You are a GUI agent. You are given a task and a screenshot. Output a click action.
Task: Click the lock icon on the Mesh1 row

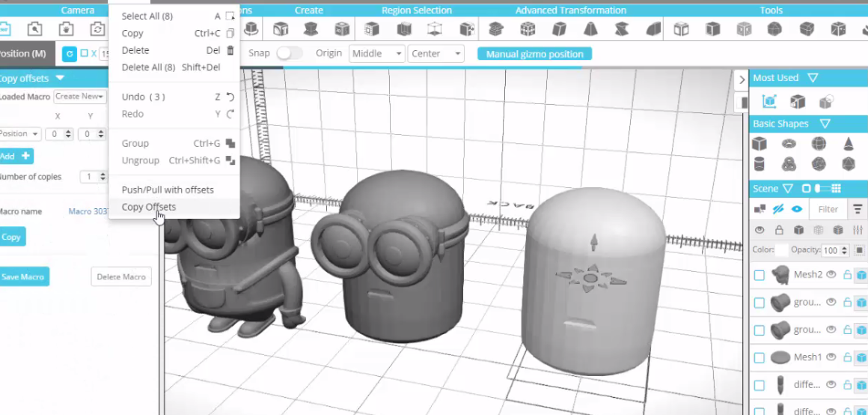(846, 357)
